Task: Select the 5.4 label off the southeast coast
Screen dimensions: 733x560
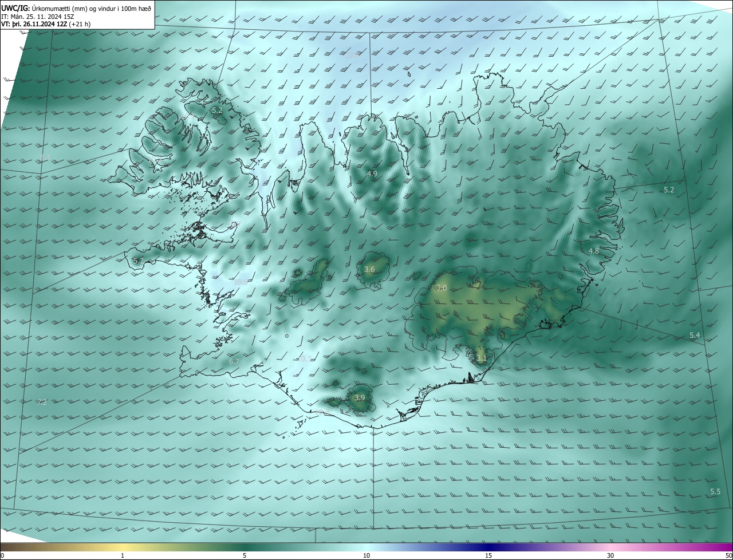Action: point(695,336)
